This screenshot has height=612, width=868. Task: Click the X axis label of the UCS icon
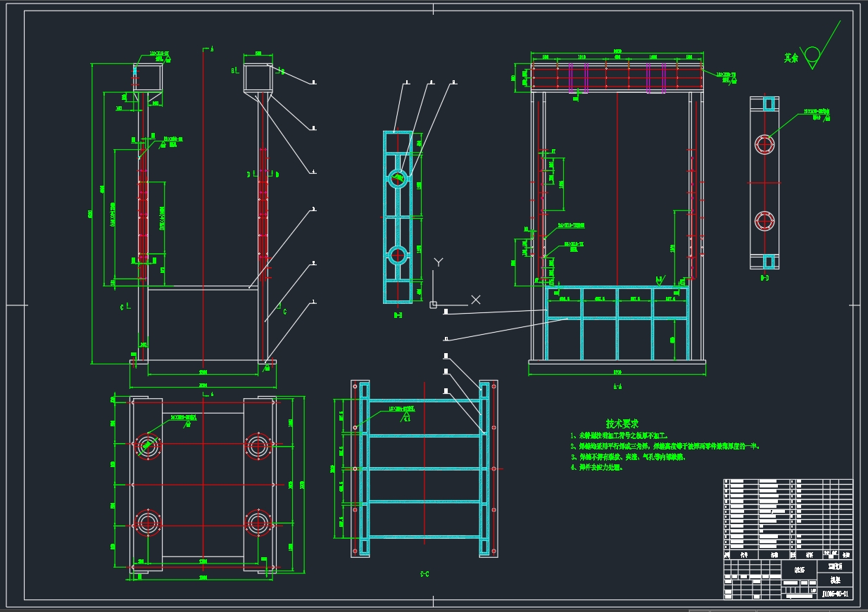475,300
